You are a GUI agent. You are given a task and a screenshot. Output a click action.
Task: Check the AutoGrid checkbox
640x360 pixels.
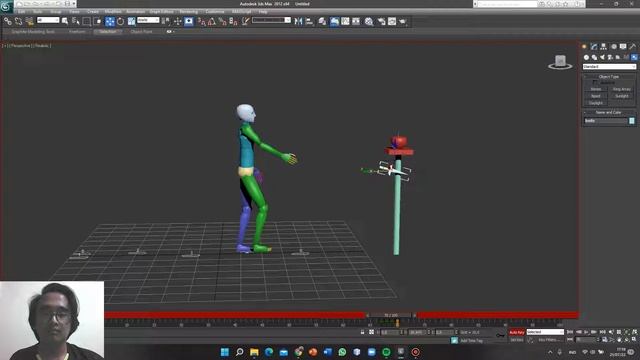595,82
